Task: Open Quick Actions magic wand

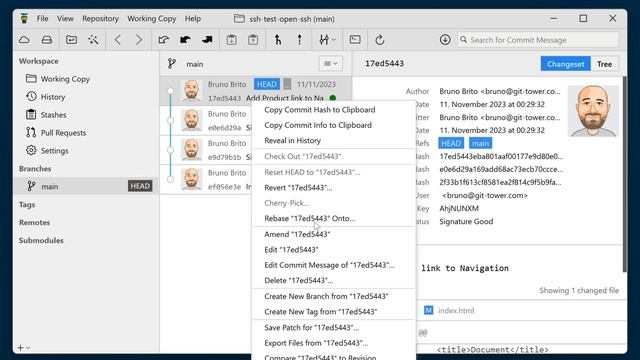Action: click(93, 40)
